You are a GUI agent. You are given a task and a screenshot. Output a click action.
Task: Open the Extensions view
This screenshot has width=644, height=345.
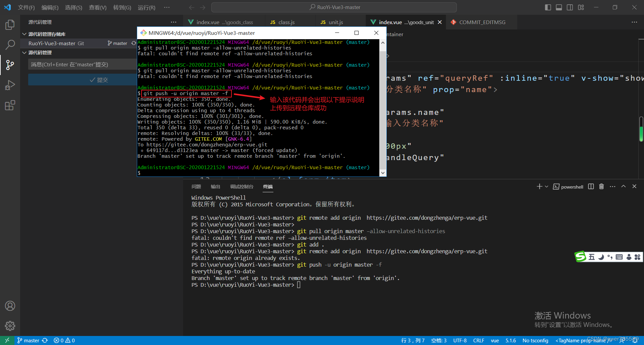(10, 106)
